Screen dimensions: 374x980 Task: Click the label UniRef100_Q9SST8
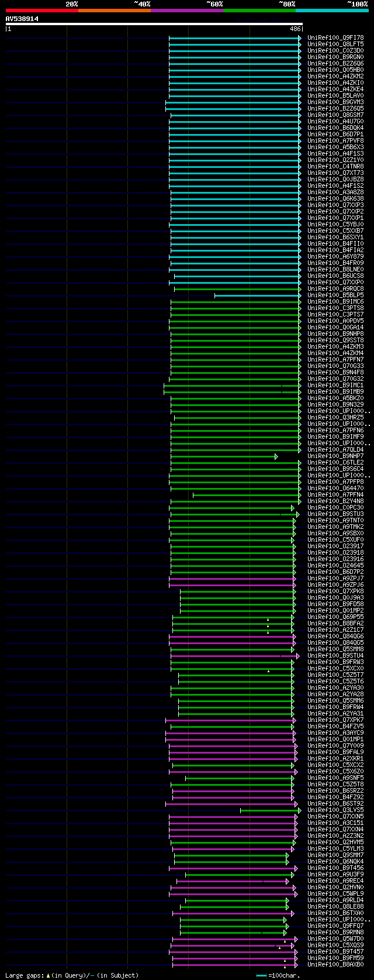[x=335, y=341]
